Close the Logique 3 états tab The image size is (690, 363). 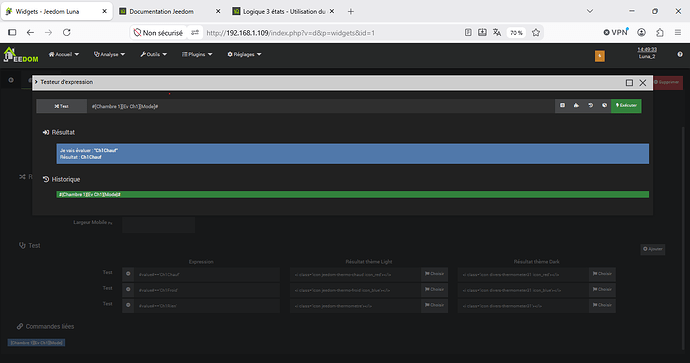332,11
